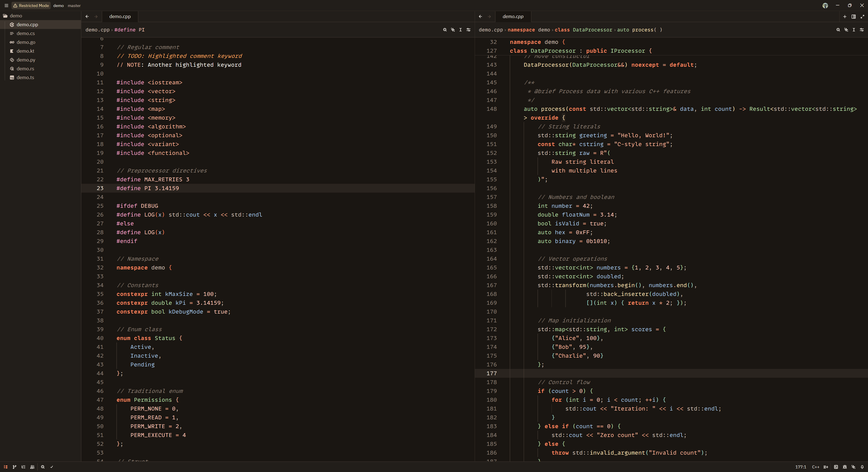Click '#define PI' in left breadcrumb
Screen dimensions: 868x472
click(x=129, y=30)
